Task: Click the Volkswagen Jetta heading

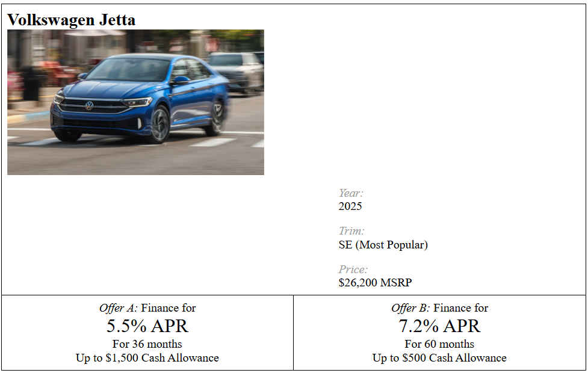Action: pyautogui.click(x=71, y=20)
